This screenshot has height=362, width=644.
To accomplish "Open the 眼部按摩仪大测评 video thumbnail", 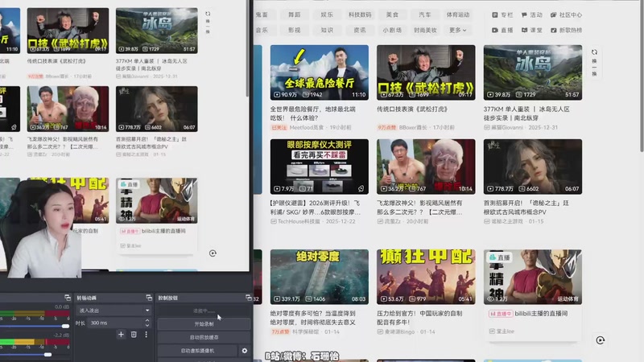I will (319, 167).
